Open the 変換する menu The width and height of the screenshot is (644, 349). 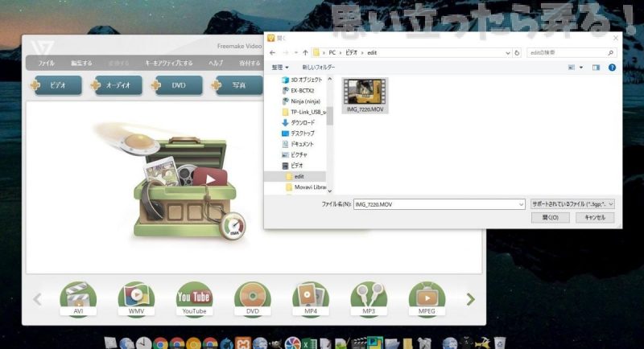click(118, 64)
